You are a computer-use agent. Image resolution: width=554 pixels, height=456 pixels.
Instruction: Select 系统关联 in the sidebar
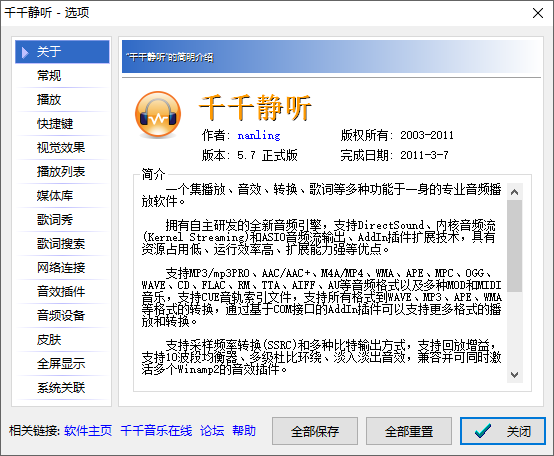point(62,388)
